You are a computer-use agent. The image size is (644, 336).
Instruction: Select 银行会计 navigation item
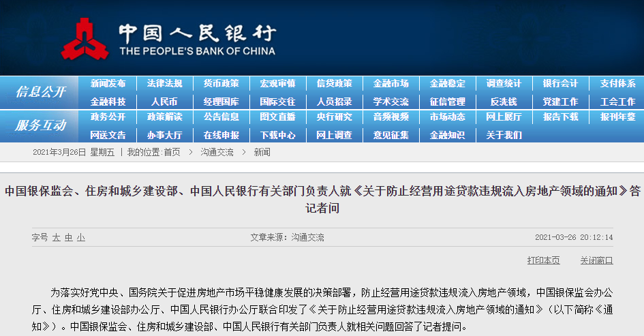(561, 83)
